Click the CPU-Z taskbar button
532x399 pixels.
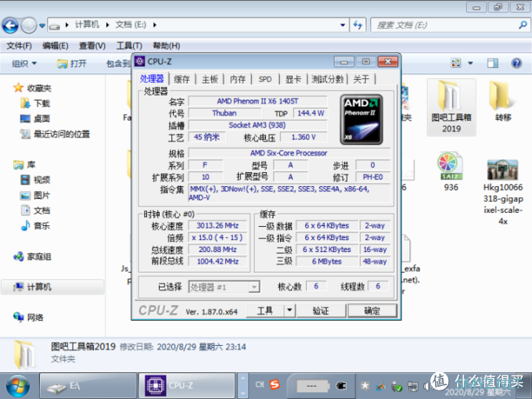tap(187, 386)
